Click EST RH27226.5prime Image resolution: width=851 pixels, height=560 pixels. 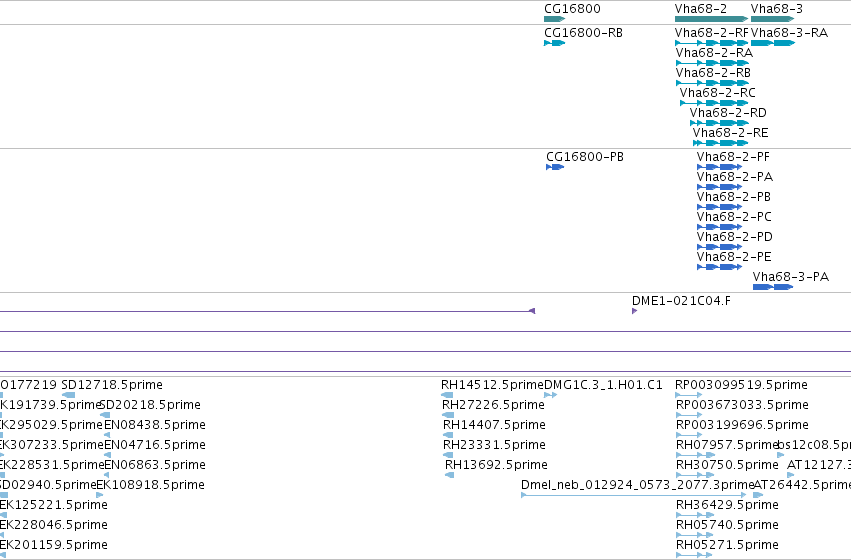(x=493, y=405)
